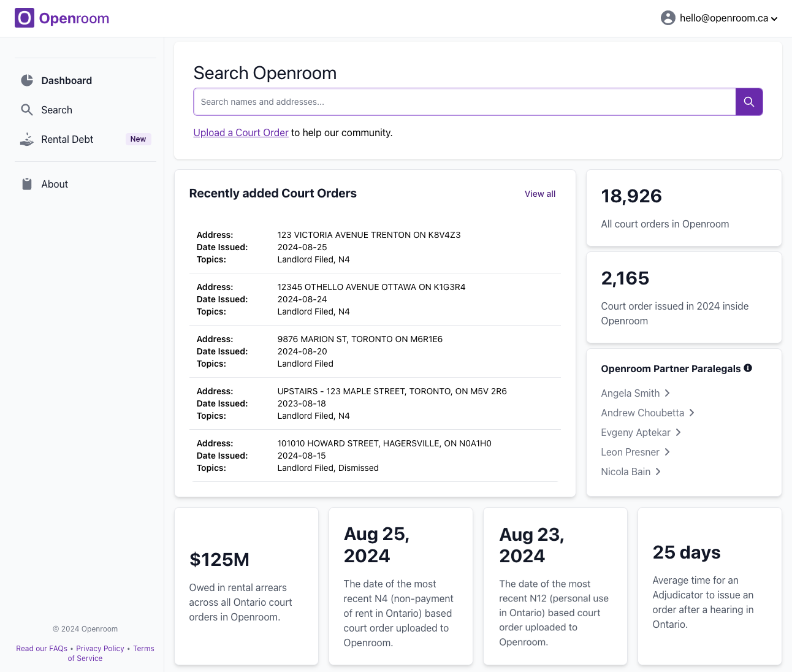The height and width of the screenshot is (672, 792).
Task: Click Openroom Partner Paralegals heading
Action: tap(671, 368)
